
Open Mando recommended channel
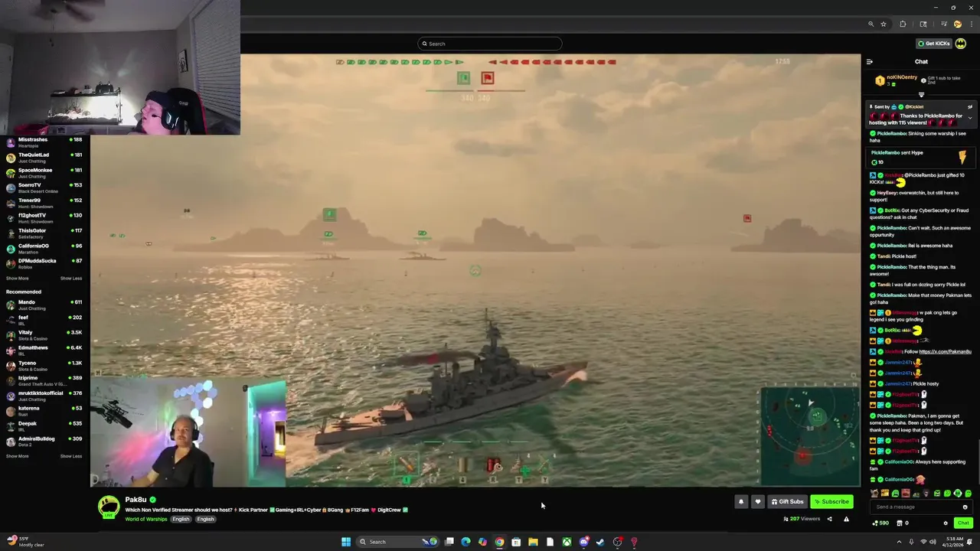click(x=44, y=305)
